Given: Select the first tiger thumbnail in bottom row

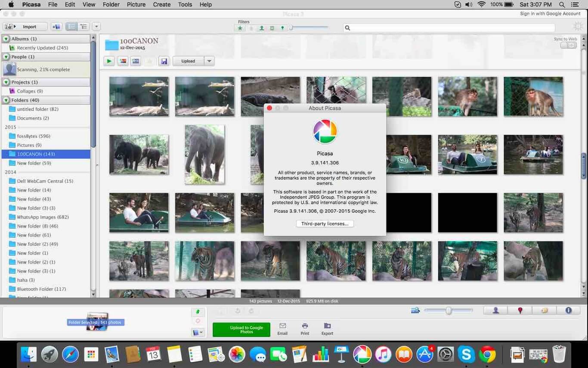Looking at the screenshot, I should 139,261.
